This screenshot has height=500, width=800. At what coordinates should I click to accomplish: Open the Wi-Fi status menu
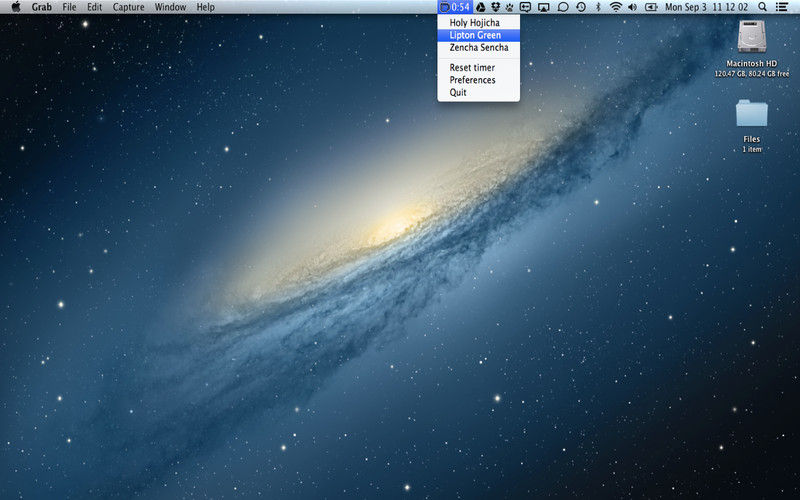616,7
